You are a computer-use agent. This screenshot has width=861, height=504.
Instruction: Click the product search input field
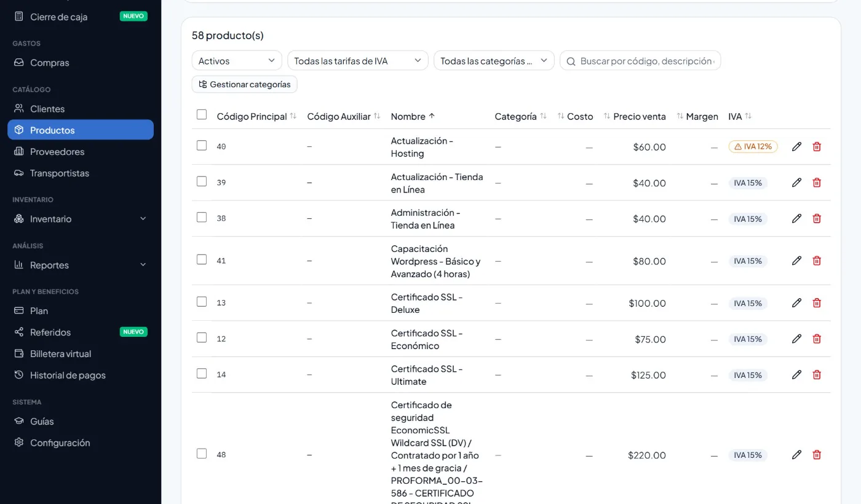click(640, 61)
